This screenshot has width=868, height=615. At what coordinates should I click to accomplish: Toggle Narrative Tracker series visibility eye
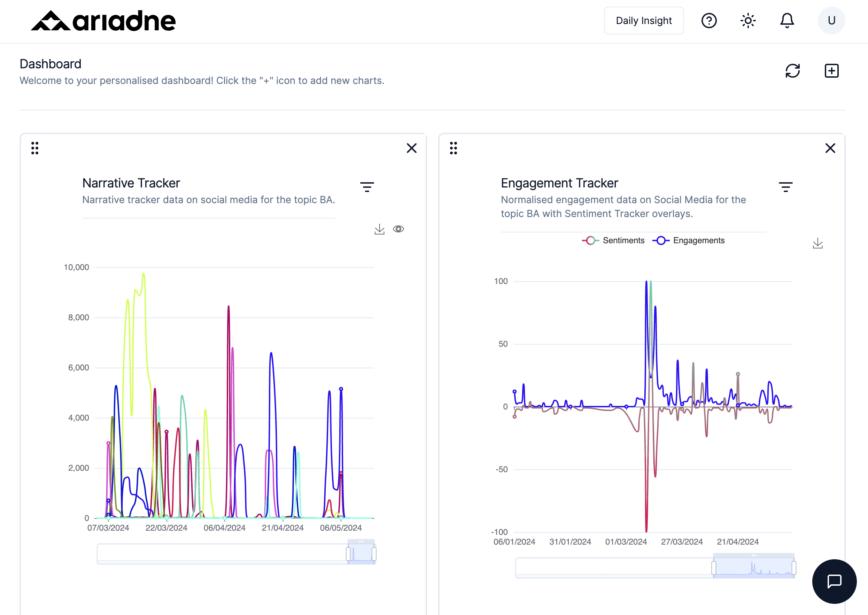(398, 229)
